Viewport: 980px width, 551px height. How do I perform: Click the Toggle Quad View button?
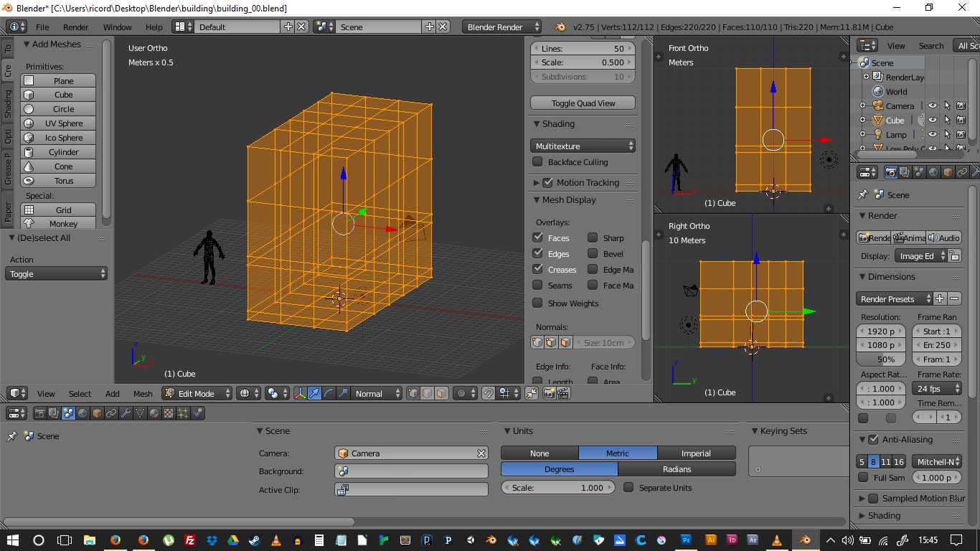pyautogui.click(x=583, y=103)
